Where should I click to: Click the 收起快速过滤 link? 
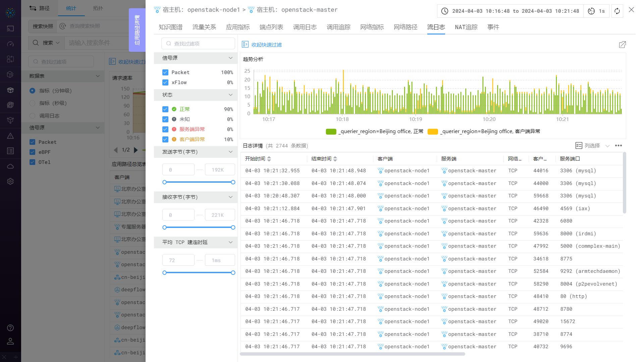[266, 45]
